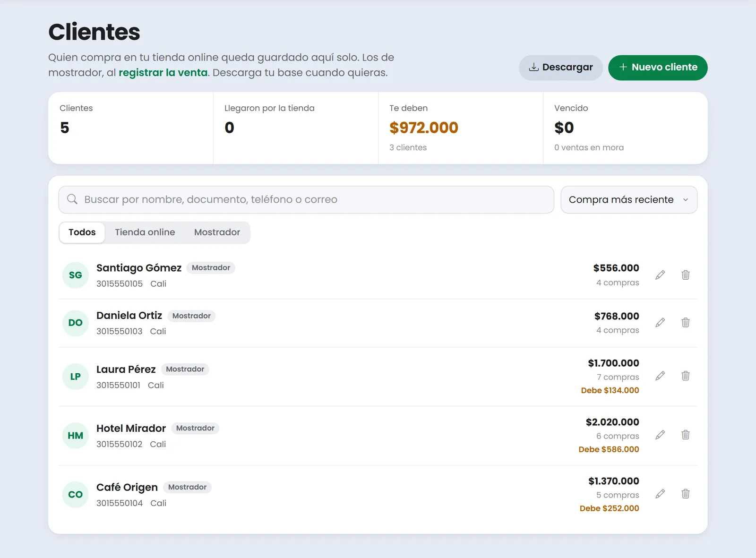Image resolution: width=756 pixels, height=558 pixels.
Task: Select the Mostrador filter tab
Action: tap(217, 232)
